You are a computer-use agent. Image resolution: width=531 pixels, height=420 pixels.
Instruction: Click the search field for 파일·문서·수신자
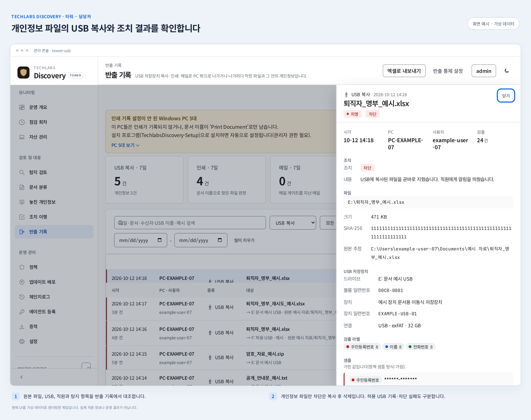coord(190,223)
